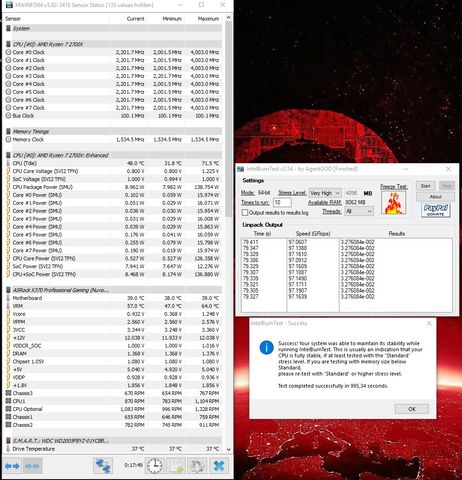Click the HWiNFO64 title bar app icon

pos(9,5)
